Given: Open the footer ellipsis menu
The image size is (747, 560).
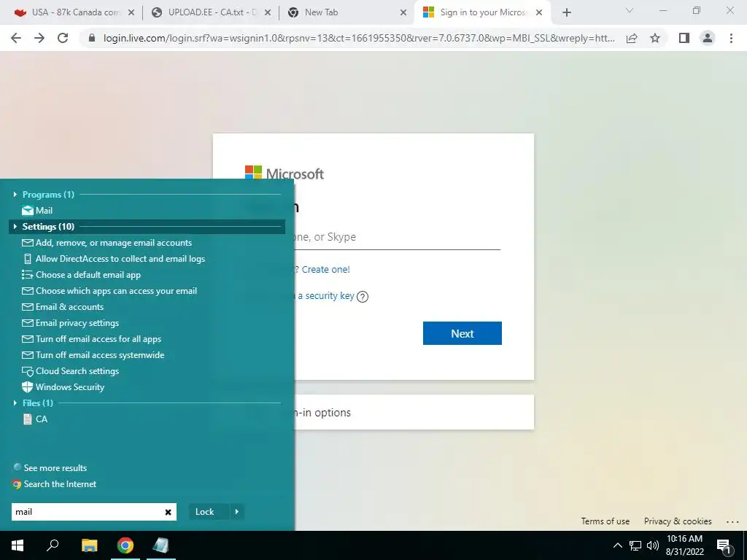Looking at the screenshot, I should point(732,521).
